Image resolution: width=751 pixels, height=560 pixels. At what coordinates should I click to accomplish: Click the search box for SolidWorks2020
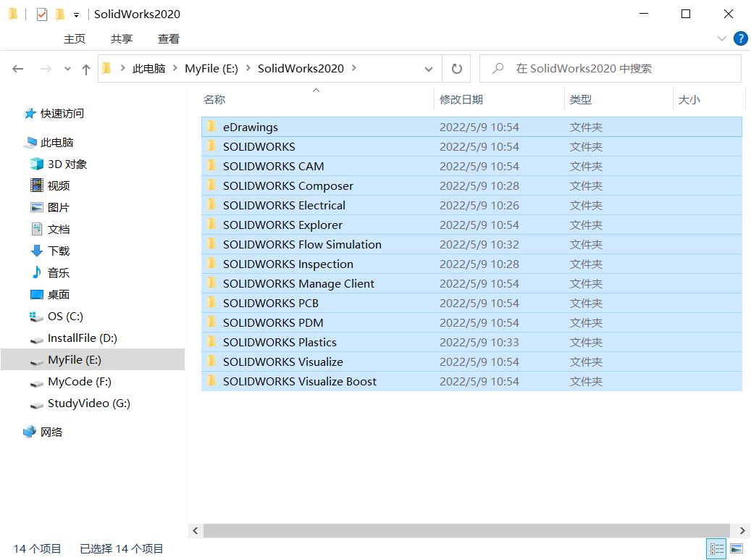pos(611,69)
